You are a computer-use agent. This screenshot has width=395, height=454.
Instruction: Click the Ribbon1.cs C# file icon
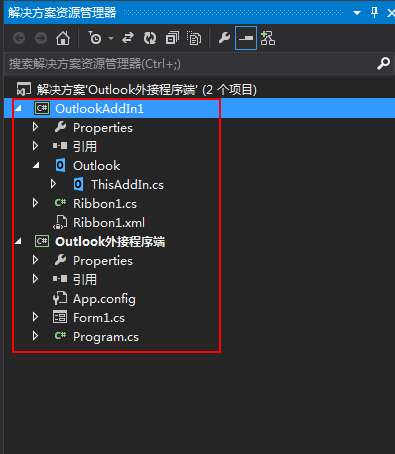[x=60, y=203]
